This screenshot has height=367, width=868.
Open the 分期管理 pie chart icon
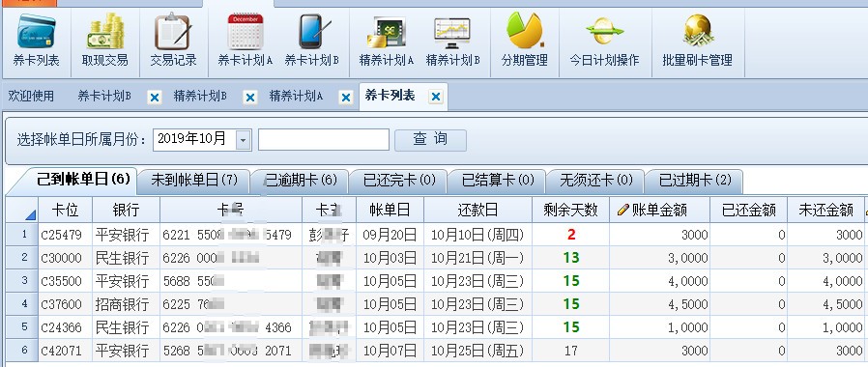pyautogui.click(x=524, y=31)
